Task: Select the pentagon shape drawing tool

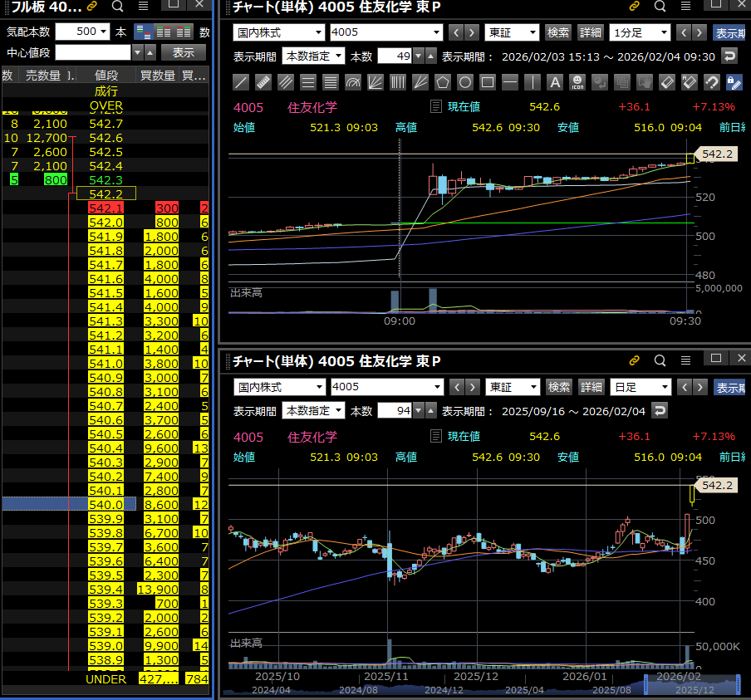Action: coord(443,82)
